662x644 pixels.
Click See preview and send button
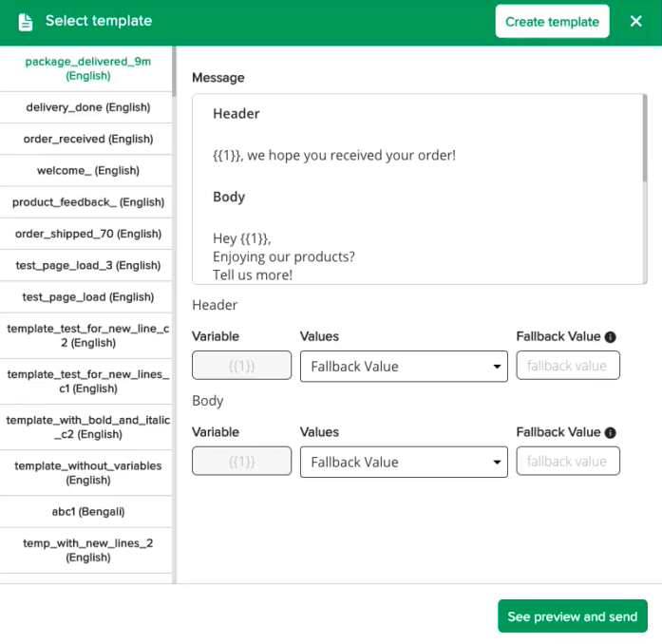[x=572, y=616]
